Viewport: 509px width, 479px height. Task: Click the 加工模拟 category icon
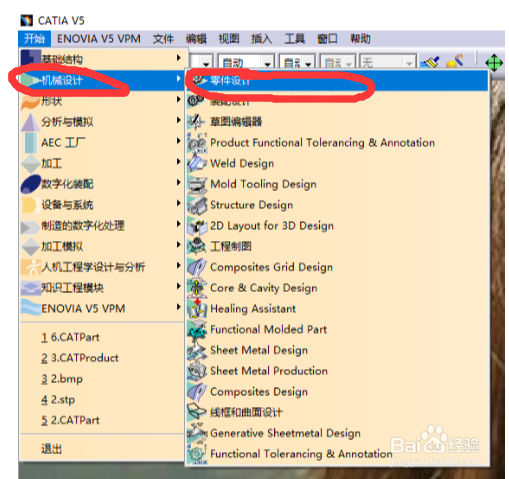tap(31, 247)
